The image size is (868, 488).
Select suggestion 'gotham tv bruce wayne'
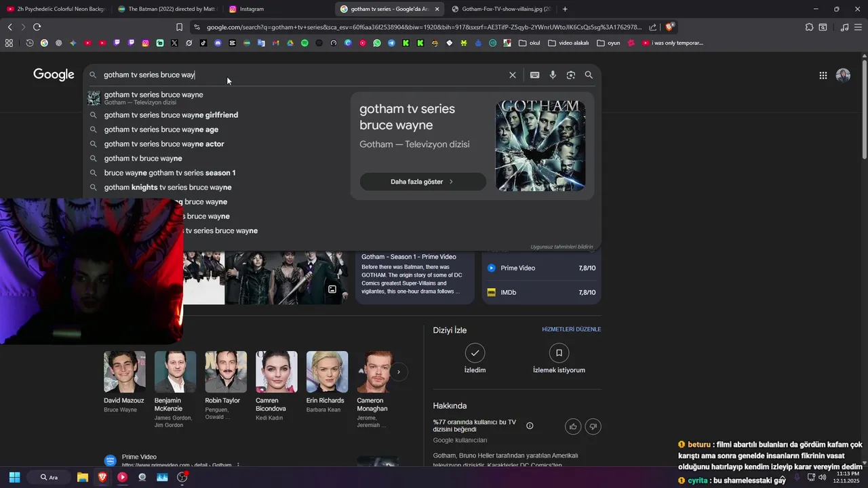click(x=143, y=158)
